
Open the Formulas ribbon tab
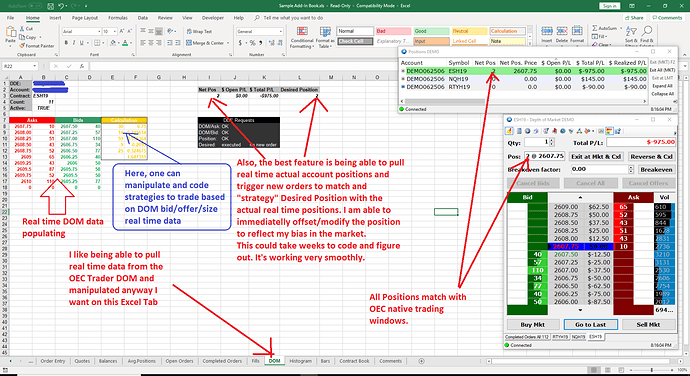tap(117, 18)
